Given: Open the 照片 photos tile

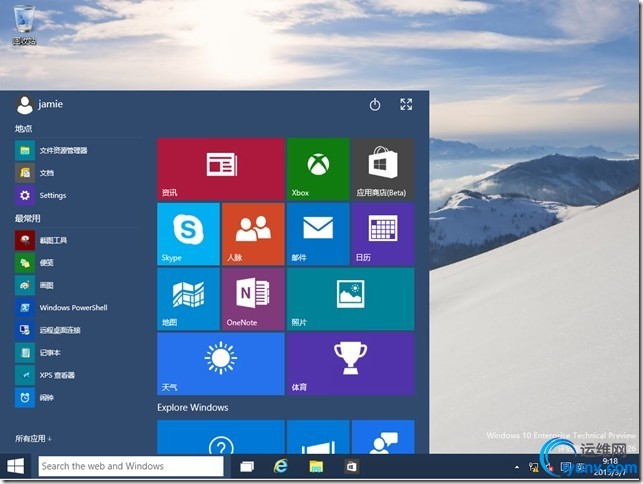Looking at the screenshot, I should pyautogui.click(x=351, y=299).
